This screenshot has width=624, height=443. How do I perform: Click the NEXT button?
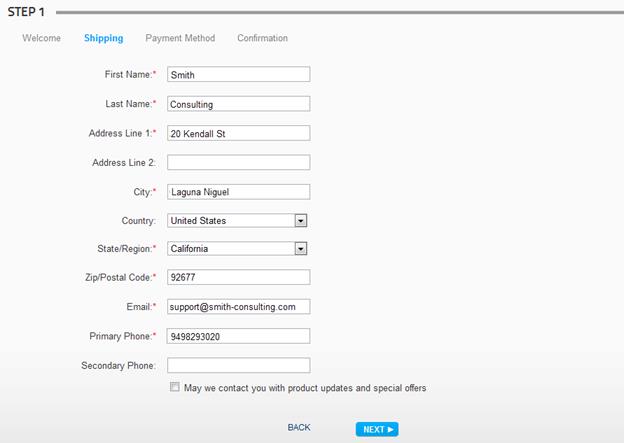pos(377,429)
